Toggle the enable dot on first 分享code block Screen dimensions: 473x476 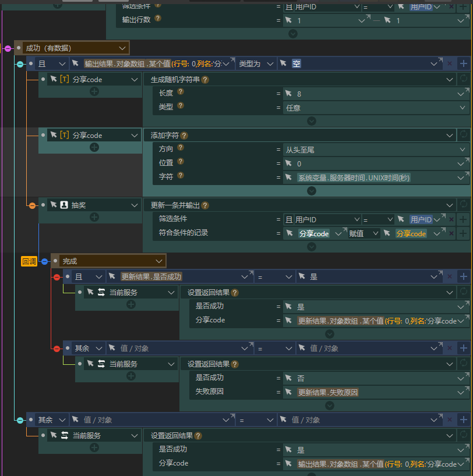click(43, 79)
